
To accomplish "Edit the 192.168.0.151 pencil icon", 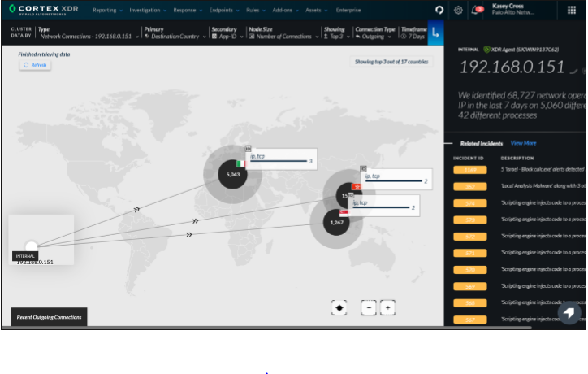I will (573, 71).
